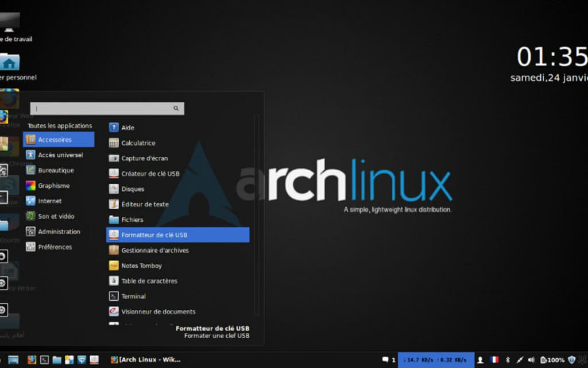Click the French flag keyboard layout indicator
588x368 pixels.
[494, 360]
